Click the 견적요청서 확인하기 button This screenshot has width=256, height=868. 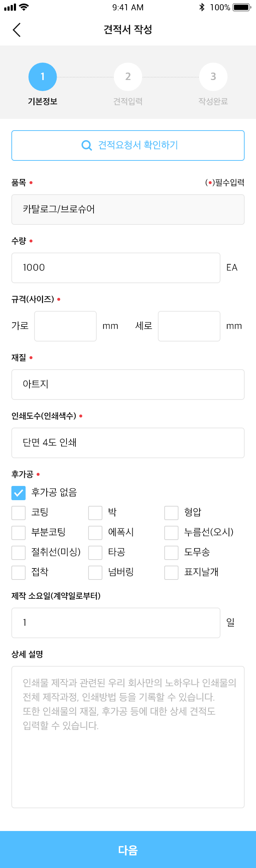(128, 145)
